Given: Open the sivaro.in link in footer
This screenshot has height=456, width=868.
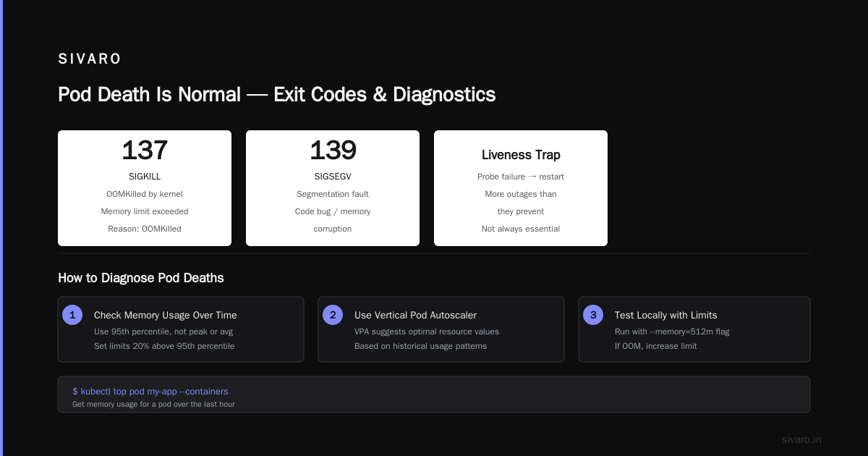Looking at the screenshot, I should click(x=801, y=439).
